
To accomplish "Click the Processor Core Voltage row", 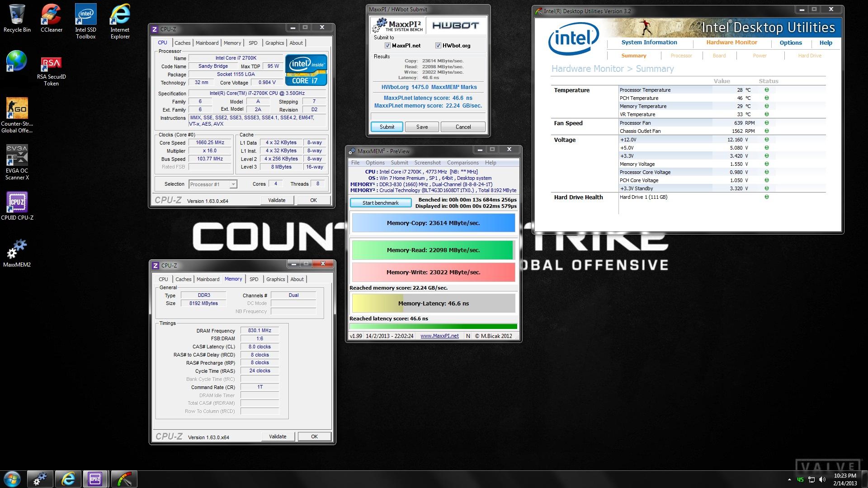I will point(722,172).
